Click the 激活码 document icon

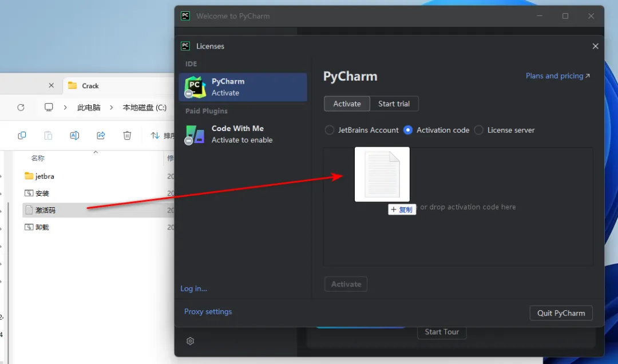pos(29,210)
